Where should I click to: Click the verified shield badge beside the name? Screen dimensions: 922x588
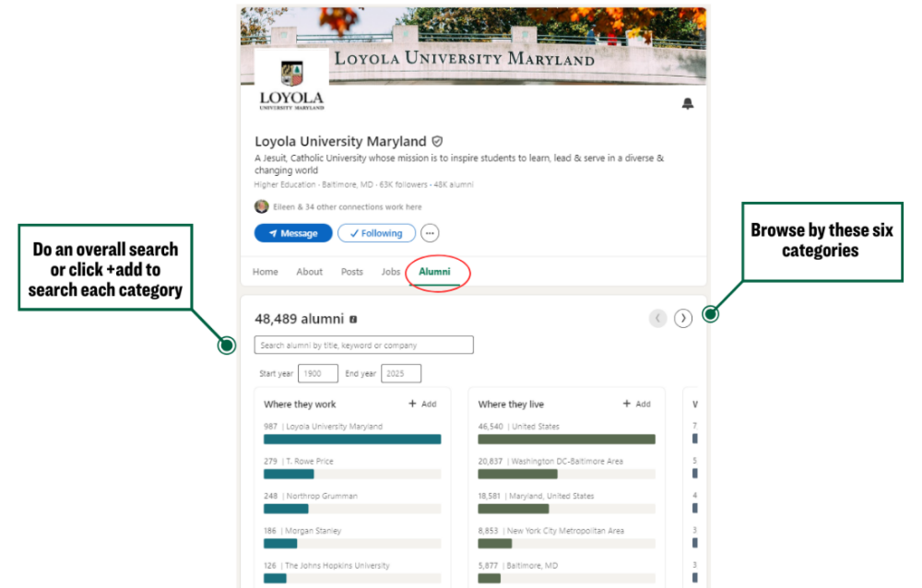[x=437, y=142]
